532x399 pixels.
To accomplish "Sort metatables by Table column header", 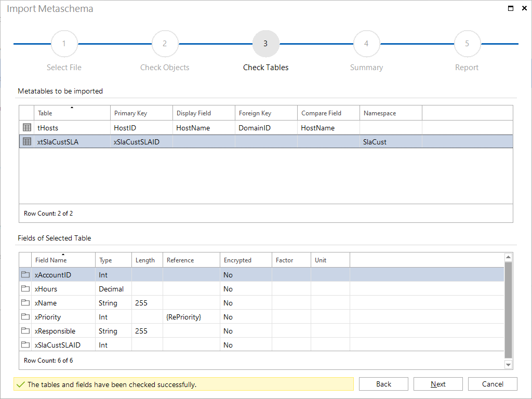I will [x=72, y=113].
